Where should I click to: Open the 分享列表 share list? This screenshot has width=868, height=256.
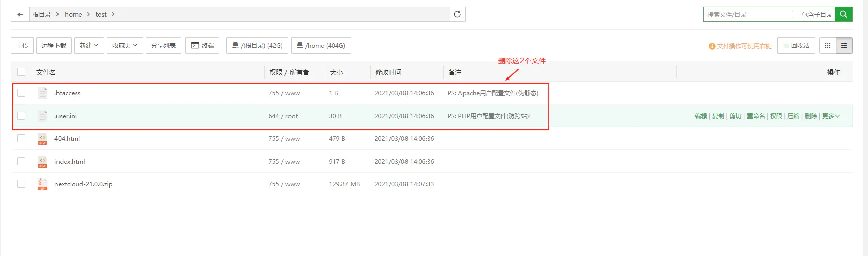tap(163, 45)
